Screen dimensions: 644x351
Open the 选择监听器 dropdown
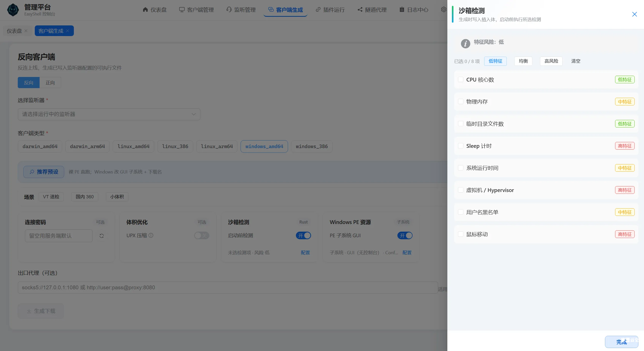pos(109,114)
